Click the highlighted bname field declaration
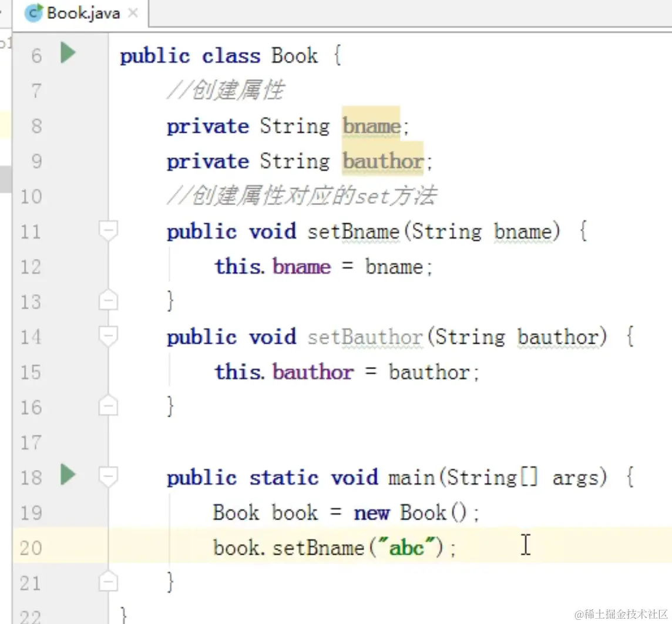The height and width of the screenshot is (624, 672). [371, 126]
